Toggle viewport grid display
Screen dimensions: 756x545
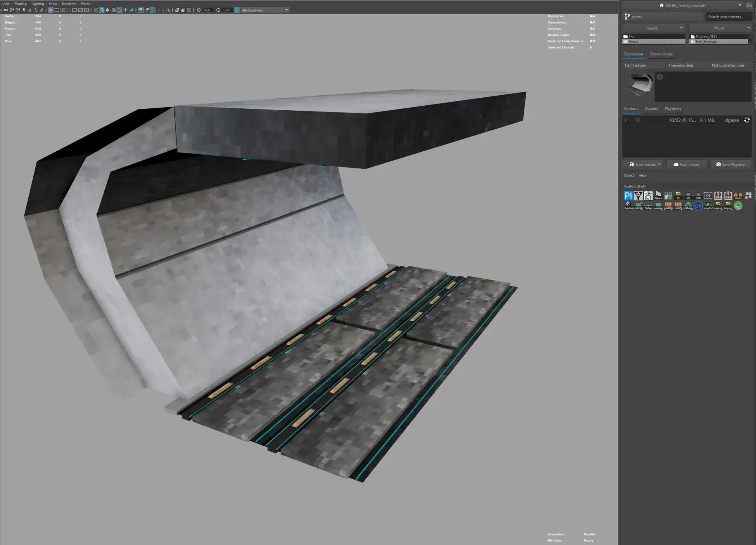pyautogui.click(x=51, y=10)
